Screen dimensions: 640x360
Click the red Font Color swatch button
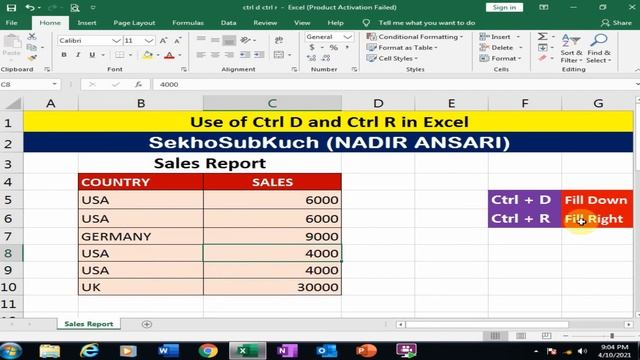(x=169, y=55)
